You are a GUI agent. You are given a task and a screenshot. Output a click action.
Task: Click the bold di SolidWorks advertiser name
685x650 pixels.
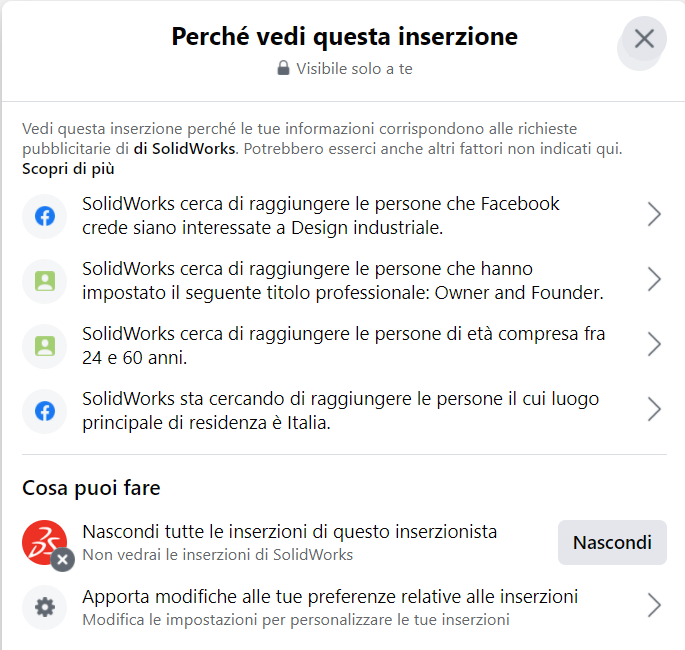[184, 149]
